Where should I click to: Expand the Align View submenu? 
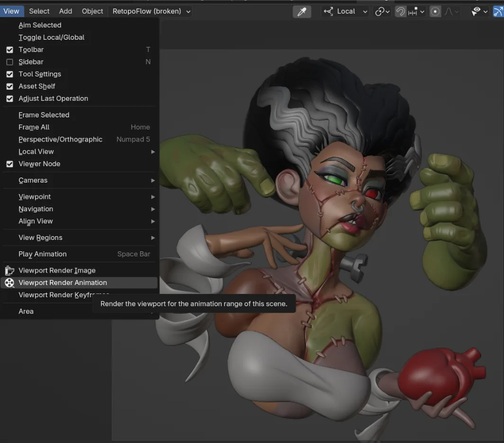[80, 221]
